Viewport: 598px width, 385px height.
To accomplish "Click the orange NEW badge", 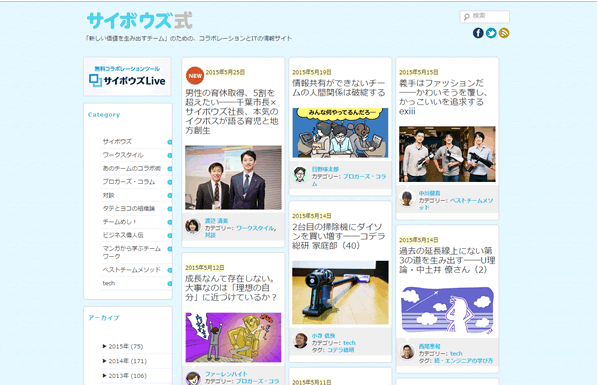I will pyautogui.click(x=195, y=76).
